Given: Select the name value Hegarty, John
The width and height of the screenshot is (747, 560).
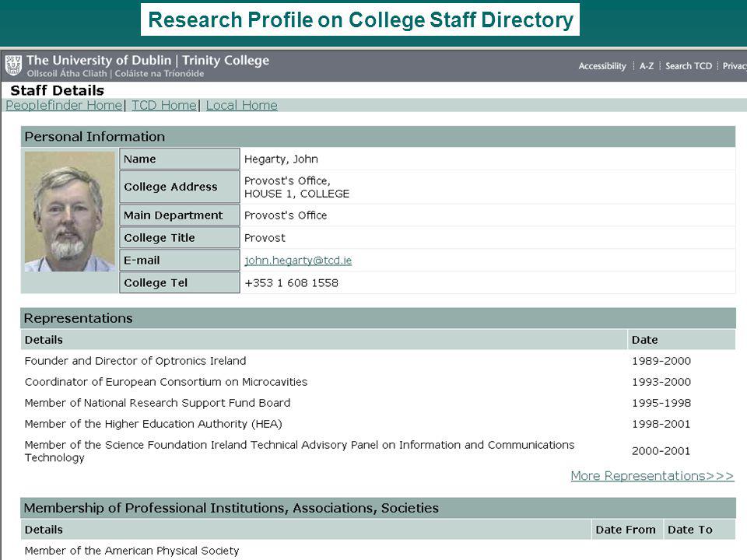Looking at the screenshot, I should tap(281, 159).
